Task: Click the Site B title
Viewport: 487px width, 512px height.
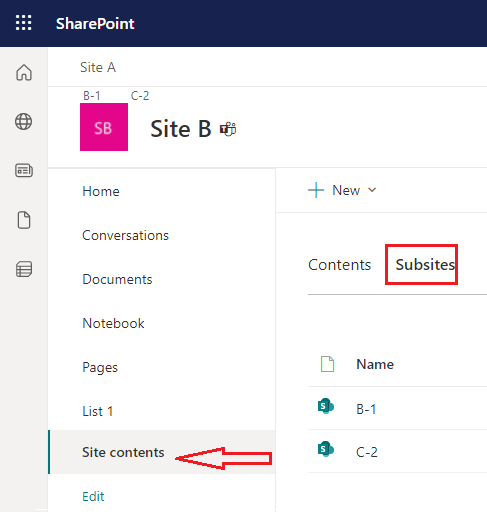Action: coord(181,129)
